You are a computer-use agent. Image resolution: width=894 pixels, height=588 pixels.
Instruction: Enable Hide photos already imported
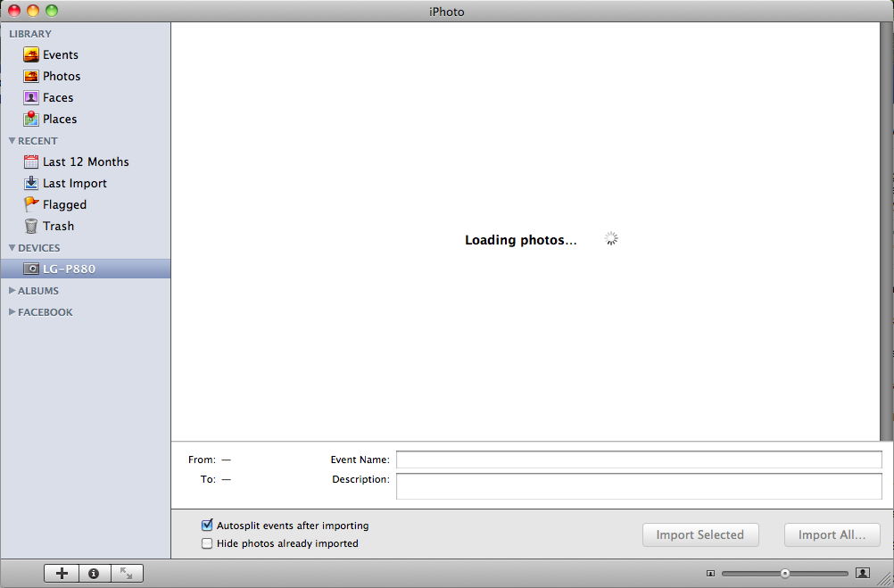point(208,543)
